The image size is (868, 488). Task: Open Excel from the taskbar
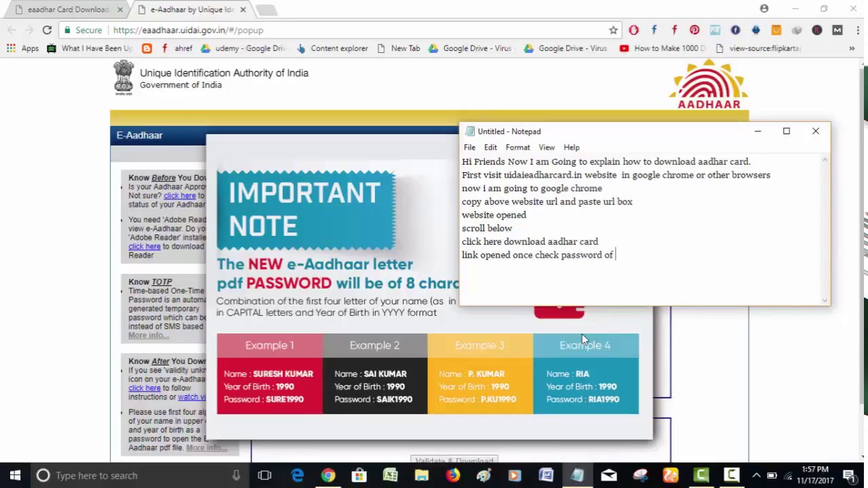[390, 475]
